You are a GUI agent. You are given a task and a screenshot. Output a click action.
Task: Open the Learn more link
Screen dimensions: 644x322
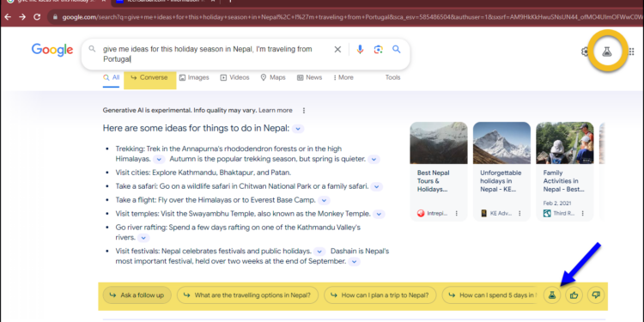pos(276,111)
